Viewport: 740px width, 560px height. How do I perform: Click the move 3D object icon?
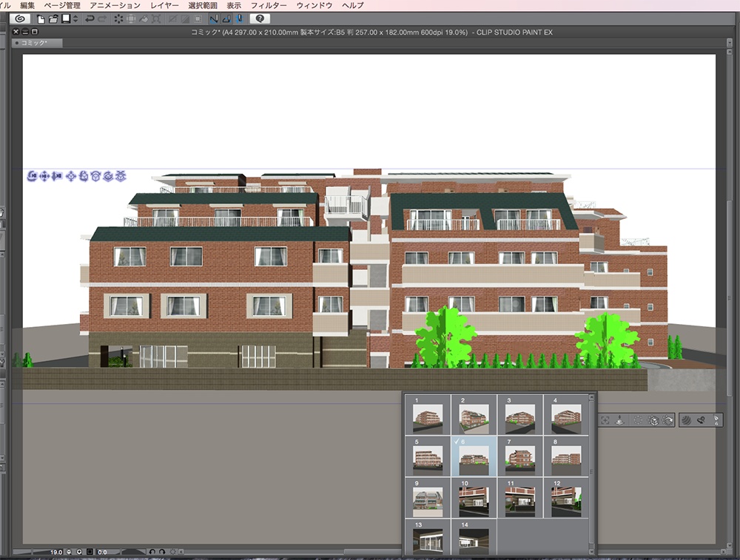click(71, 176)
